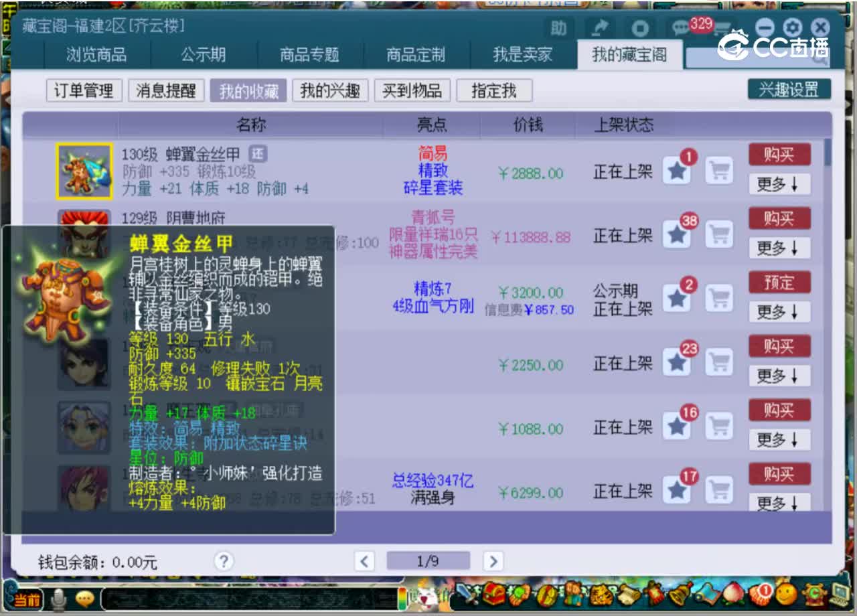The image size is (857, 616).
Task: Toggle favorite star on the ¥2888.00 item
Action: [678, 171]
